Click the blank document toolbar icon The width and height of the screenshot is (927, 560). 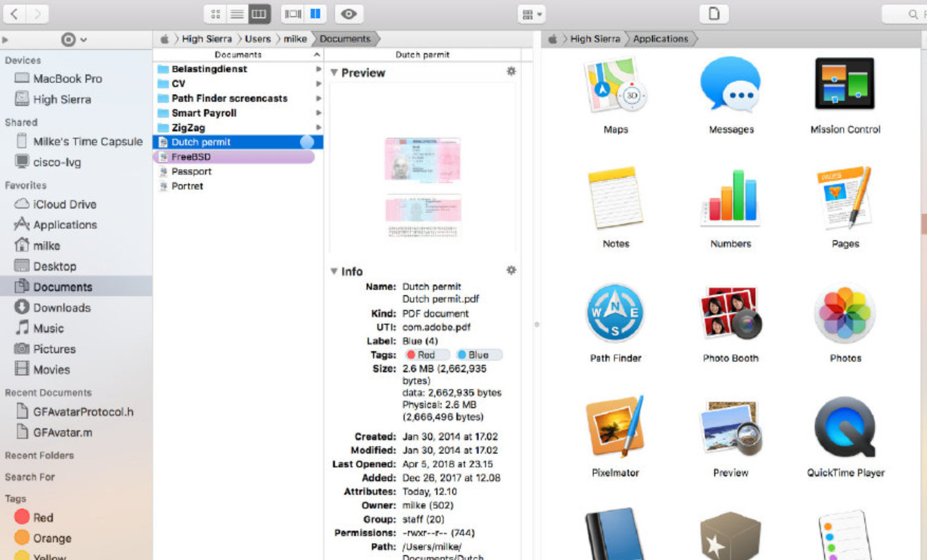point(714,13)
